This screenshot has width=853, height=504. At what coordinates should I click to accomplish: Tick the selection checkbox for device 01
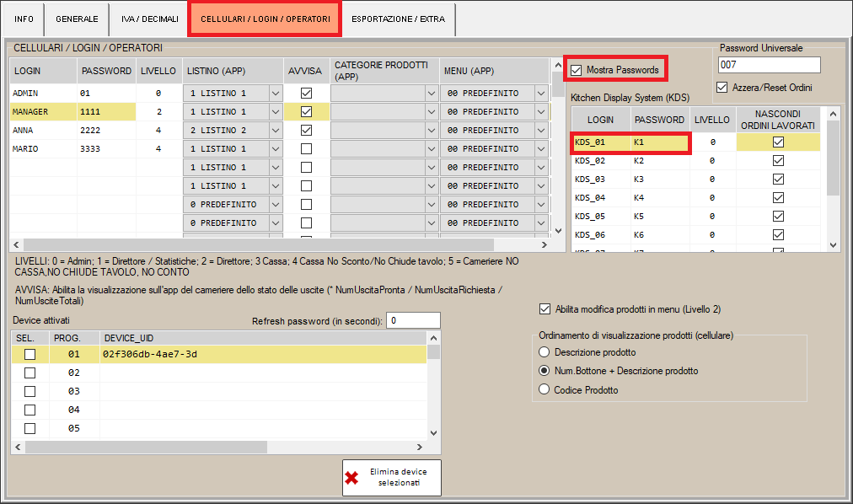click(30, 355)
